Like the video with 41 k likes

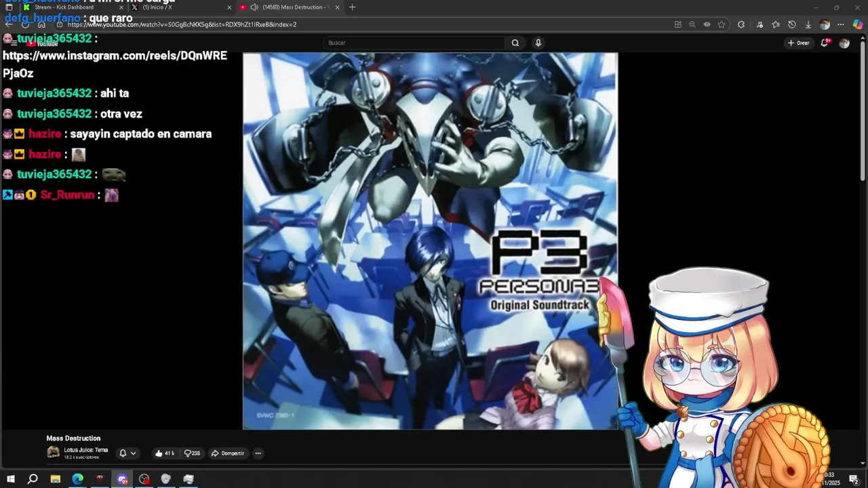tap(164, 453)
